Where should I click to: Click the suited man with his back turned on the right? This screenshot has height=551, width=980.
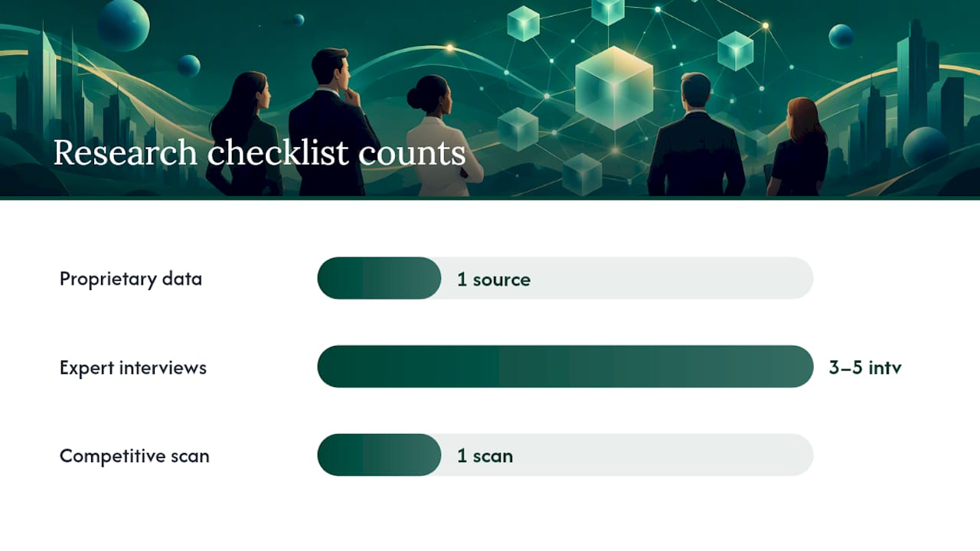pyautogui.click(x=696, y=135)
